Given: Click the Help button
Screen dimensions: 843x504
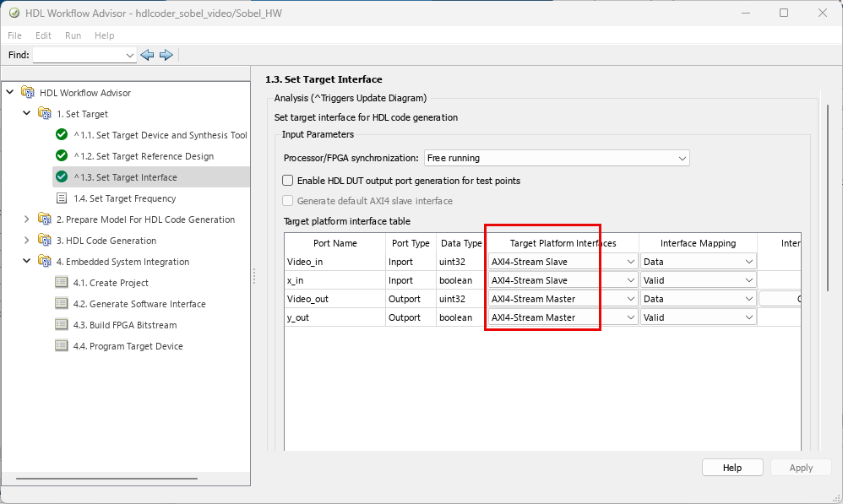Looking at the screenshot, I should tap(732, 468).
